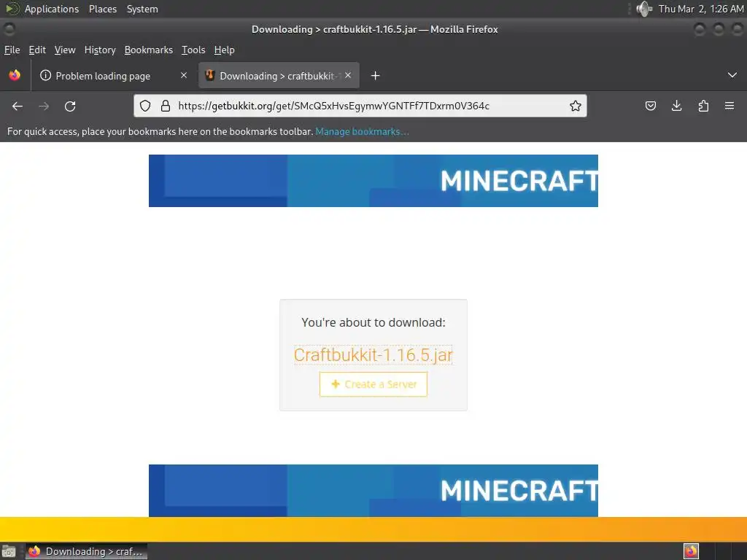Click the 'Manage bookmarks...' link
This screenshot has width=747, height=560.
(362, 131)
